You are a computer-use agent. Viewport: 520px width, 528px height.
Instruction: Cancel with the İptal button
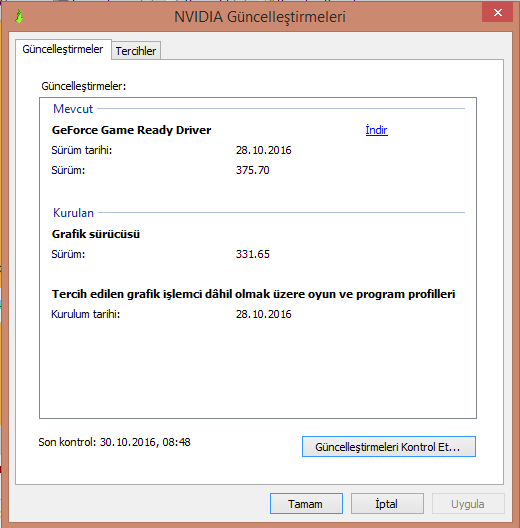point(387,504)
